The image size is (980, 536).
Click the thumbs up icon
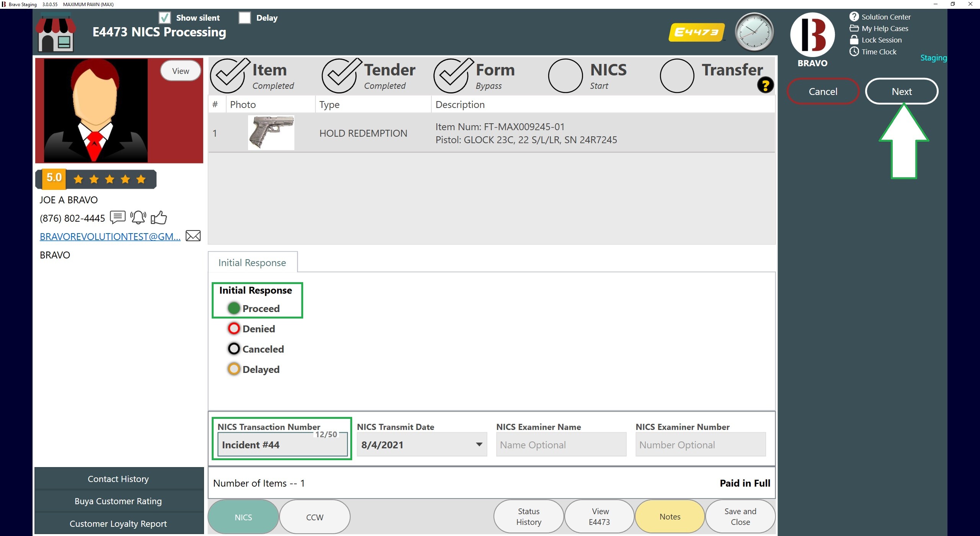tap(159, 217)
